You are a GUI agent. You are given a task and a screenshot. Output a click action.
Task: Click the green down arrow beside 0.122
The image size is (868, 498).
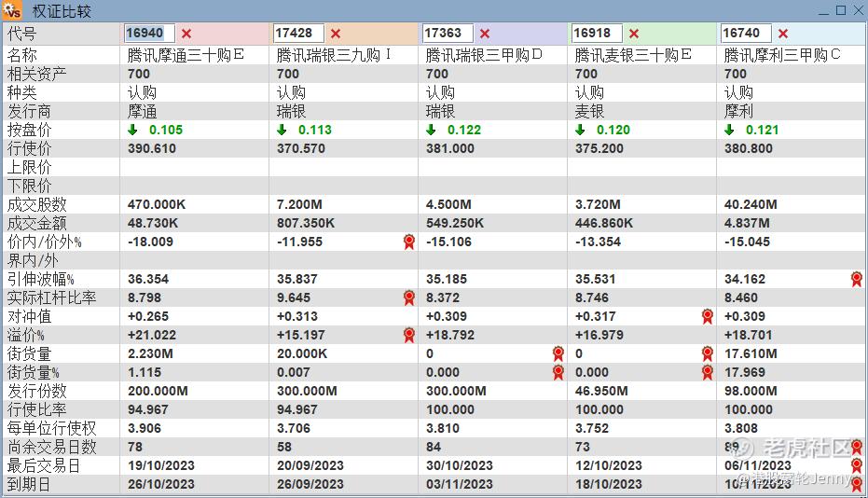tap(431, 131)
